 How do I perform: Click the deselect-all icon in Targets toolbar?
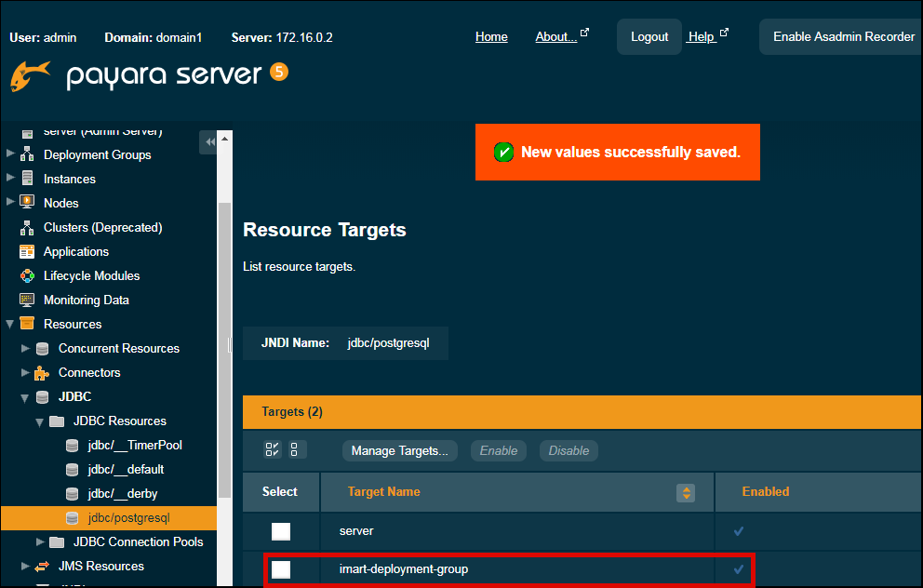tap(296, 450)
